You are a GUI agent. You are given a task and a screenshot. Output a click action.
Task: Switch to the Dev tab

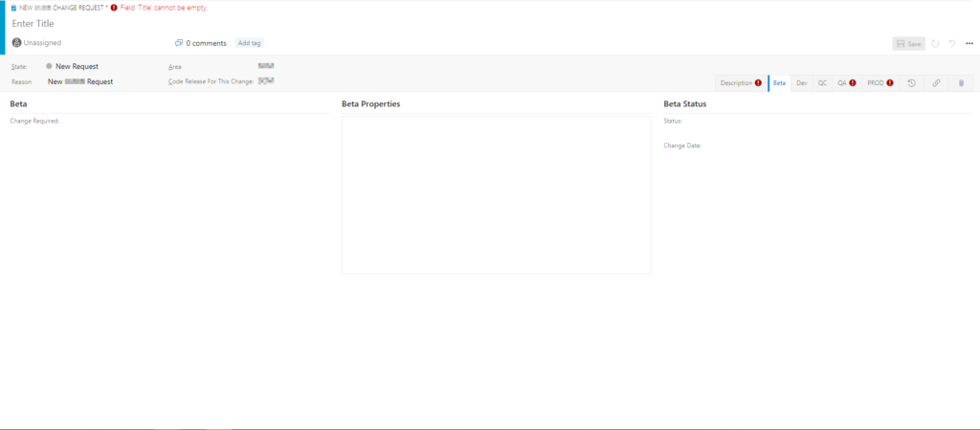(801, 83)
